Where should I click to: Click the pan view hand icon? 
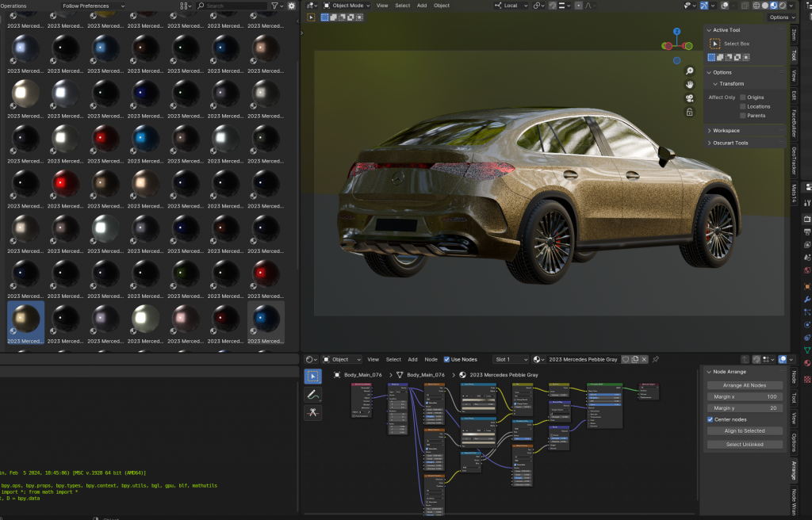tap(690, 84)
